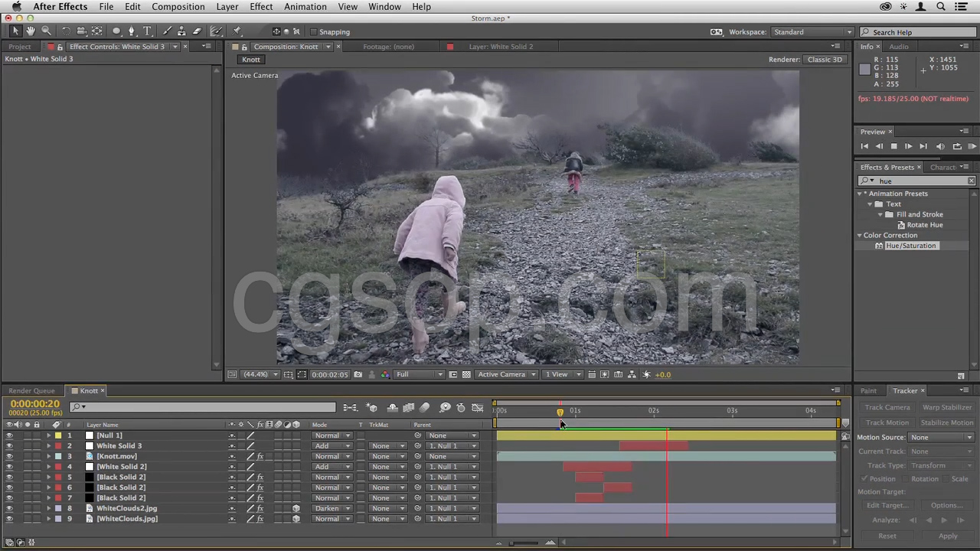Select the Puppet Pin tool
Viewport: 980px width, 551px height.
237,31
